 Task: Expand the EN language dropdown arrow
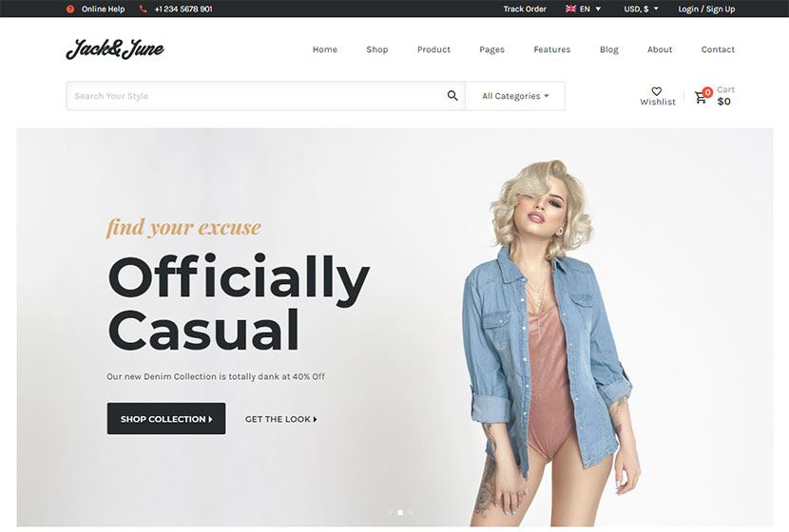pos(598,9)
